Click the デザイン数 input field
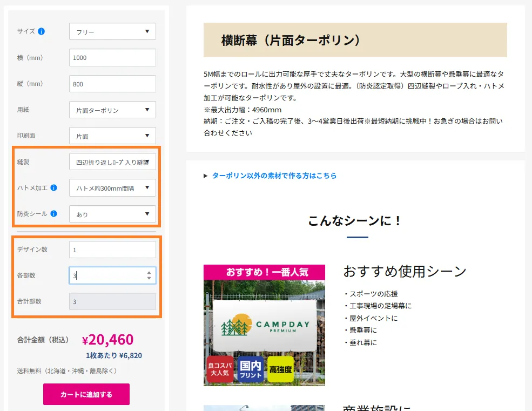This screenshot has height=411, width=532. [112, 250]
